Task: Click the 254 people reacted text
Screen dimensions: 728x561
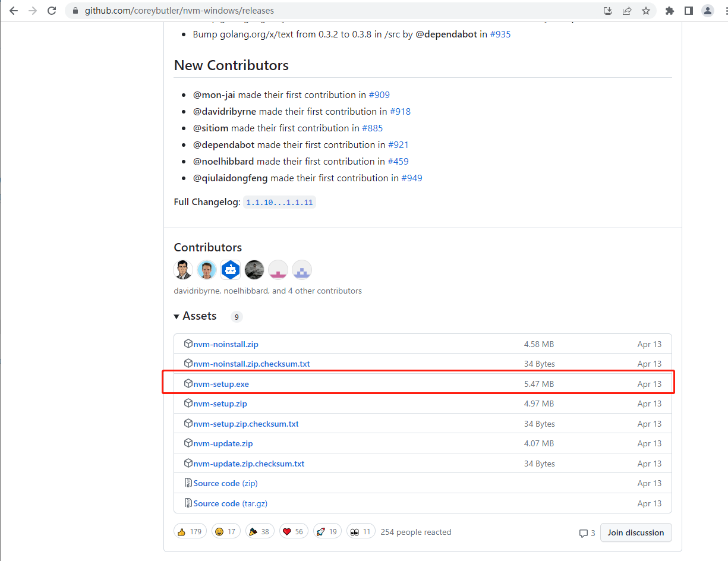Action: coord(416,532)
